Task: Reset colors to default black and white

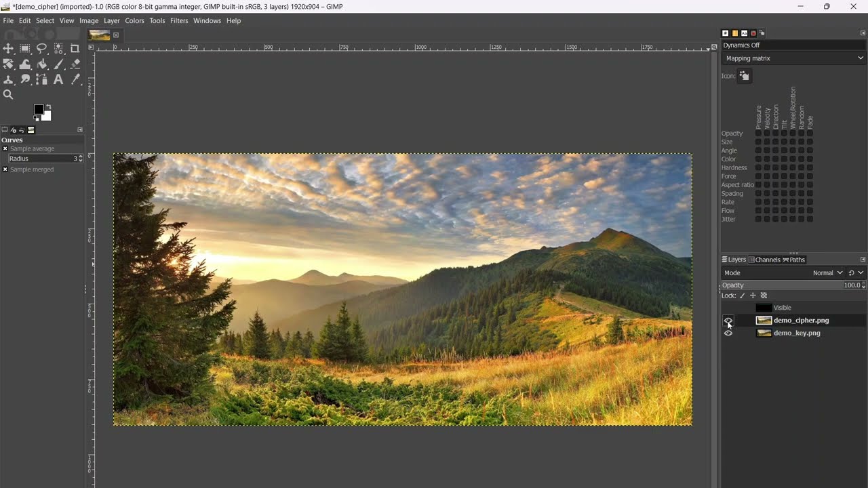Action: 37,119
